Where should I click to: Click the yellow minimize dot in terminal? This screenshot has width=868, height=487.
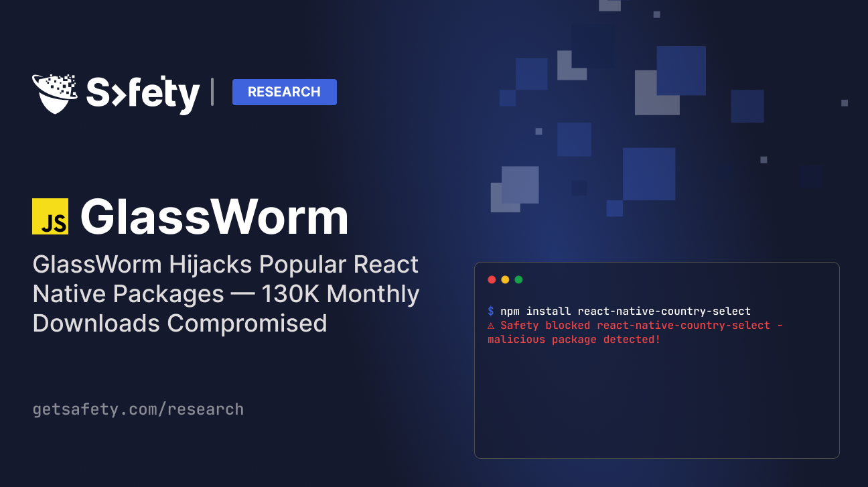(x=505, y=279)
